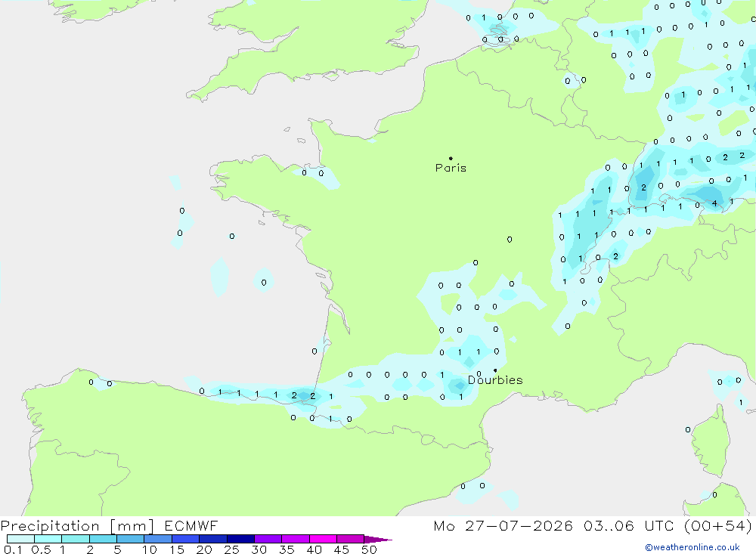Click the Dourbies location label
The height and width of the screenshot is (554, 756).
[x=496, y=380]
